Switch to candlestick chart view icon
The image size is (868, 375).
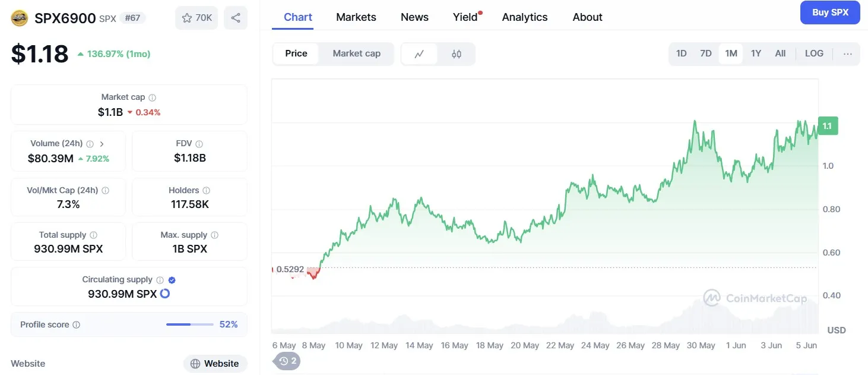click(456, 53)
